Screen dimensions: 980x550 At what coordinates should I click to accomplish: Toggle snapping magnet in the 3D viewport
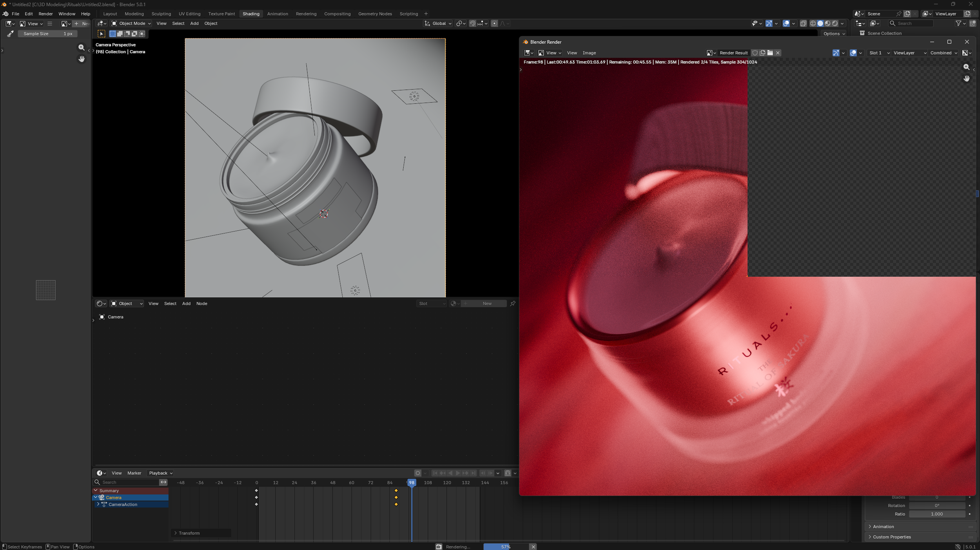472,24
